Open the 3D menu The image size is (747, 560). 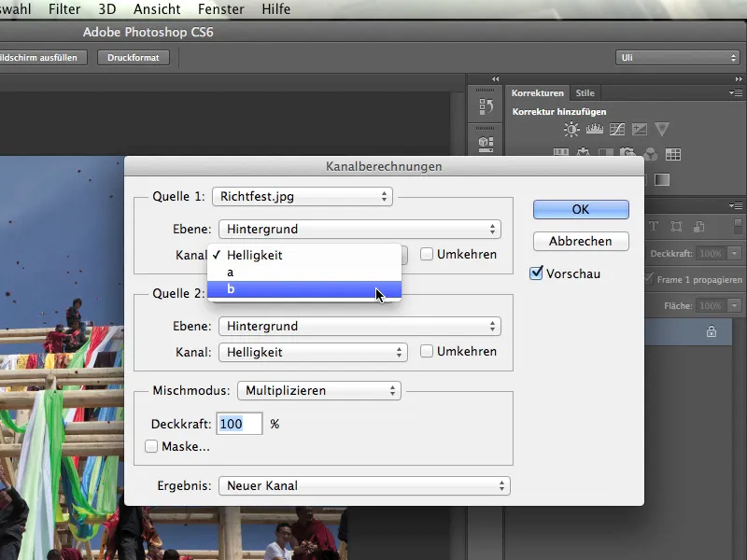click(x=107, y=9)
